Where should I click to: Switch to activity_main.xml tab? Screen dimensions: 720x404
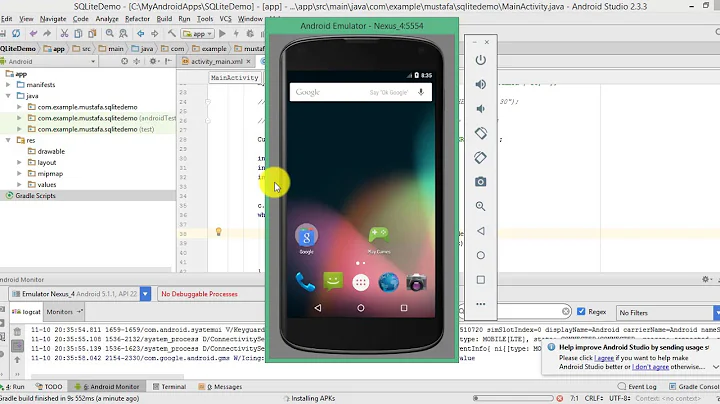coord(216,61)
